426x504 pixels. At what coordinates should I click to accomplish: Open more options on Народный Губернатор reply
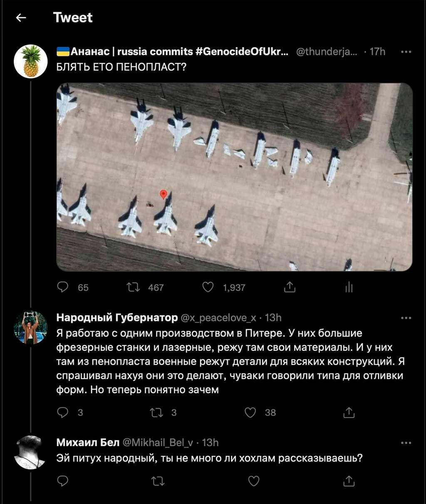pos(406,318)
